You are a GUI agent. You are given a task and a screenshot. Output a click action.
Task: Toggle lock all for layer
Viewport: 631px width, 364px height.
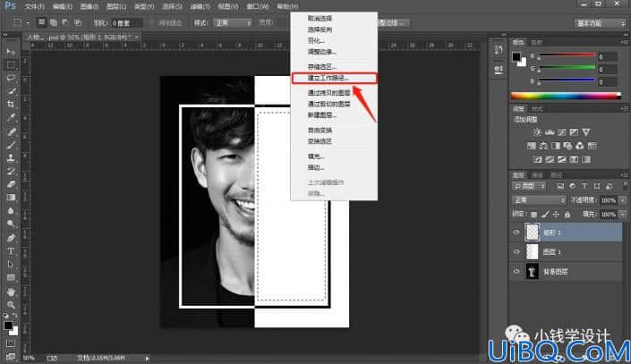567,215
